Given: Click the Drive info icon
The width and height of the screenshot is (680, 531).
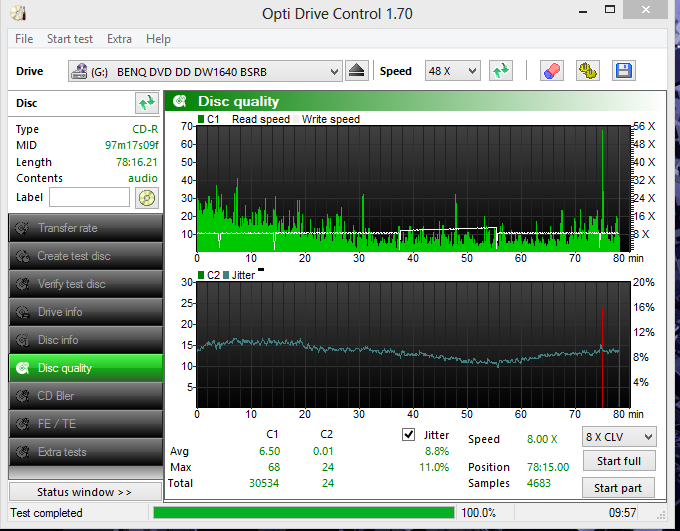Looking at the screenshot, I should tap(22, 312).
